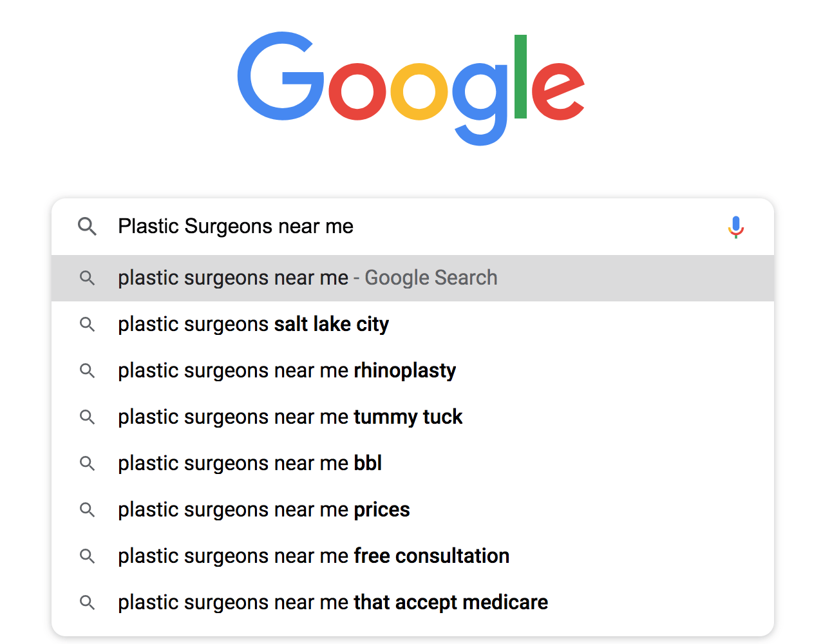Select the highlighted "plastic surgeons near me - Google Search" suggestion

click(x=307, y=278)
